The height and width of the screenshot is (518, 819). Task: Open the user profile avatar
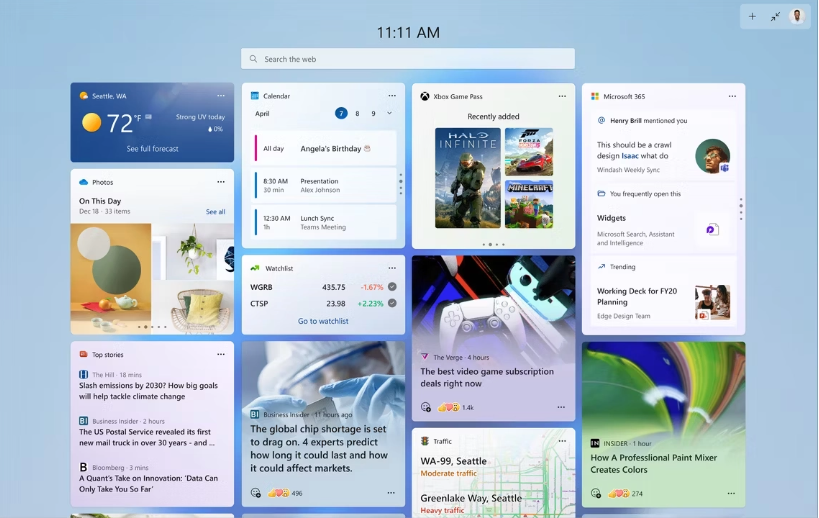pos(797,16)
